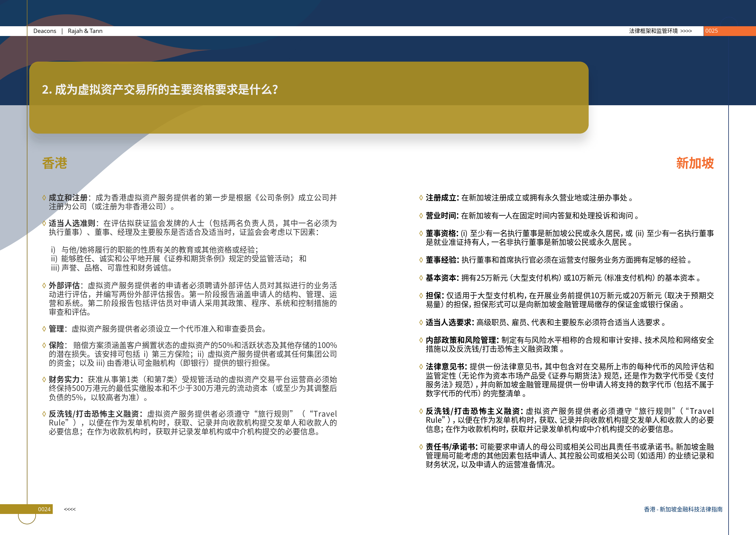Click the diamond bullet beside '基本资本'
The height and width of the screenshot is (535, 756).
click(x=421, y=278)
